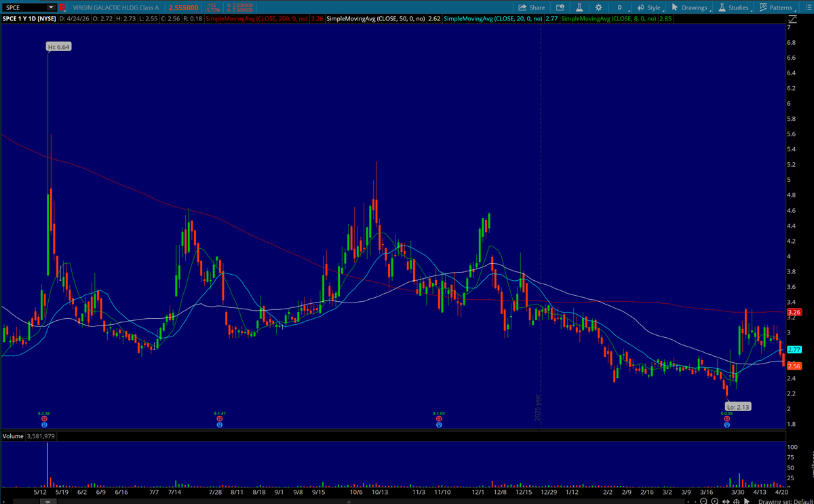
Task: Click the 3.26 moving average price tag
Action: point(793,313)
